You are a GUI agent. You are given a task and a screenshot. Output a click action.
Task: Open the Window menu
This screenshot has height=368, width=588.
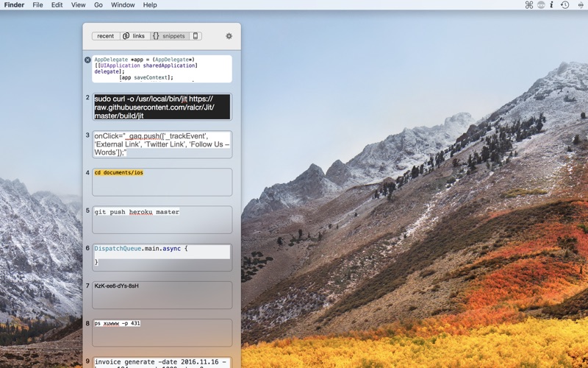point(123,5)
